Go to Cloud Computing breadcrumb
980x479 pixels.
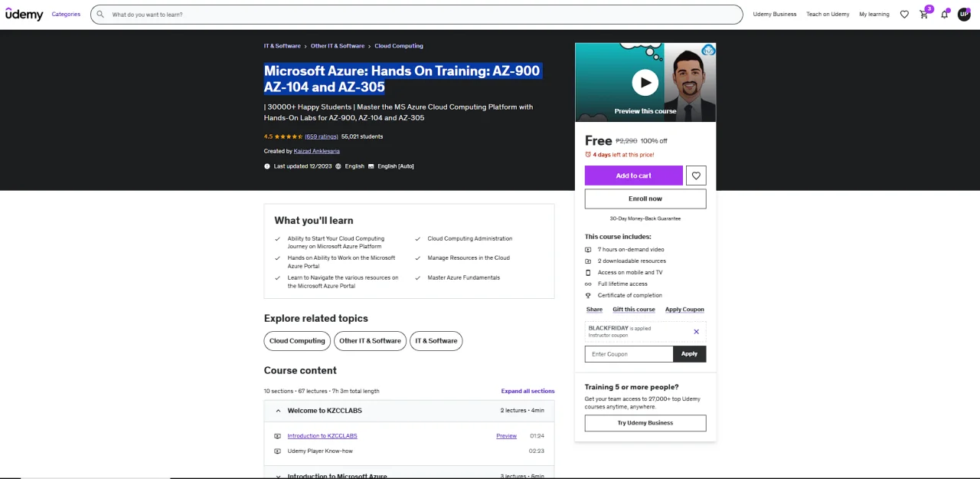(x=399, y=46)
